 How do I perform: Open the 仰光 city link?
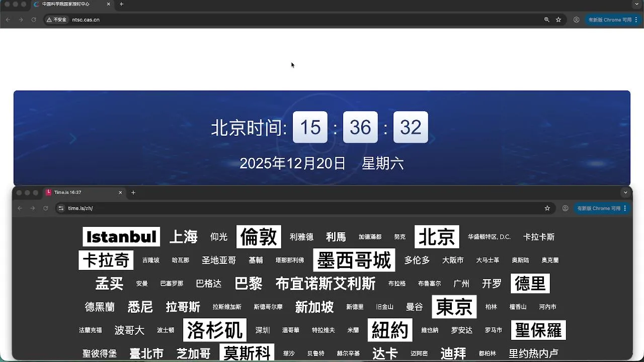point(219,237)
